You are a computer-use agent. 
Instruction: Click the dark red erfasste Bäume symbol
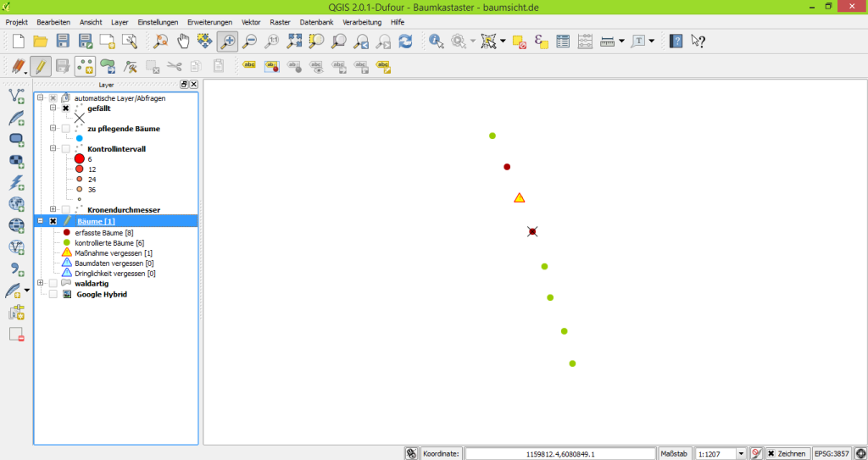[66, 232]
